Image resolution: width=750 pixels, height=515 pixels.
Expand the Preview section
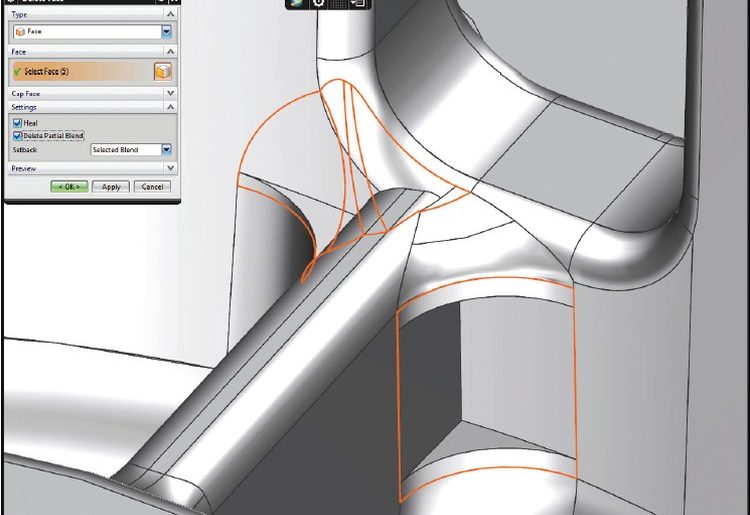170,169
